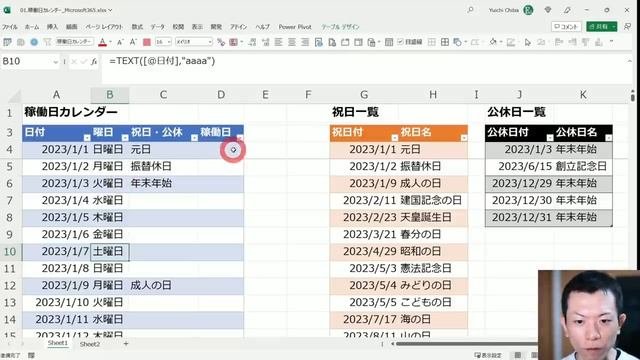Viewport: 640px width, 360px height.
Task: Click the align left icon
Action: click(x=279, y=42)
